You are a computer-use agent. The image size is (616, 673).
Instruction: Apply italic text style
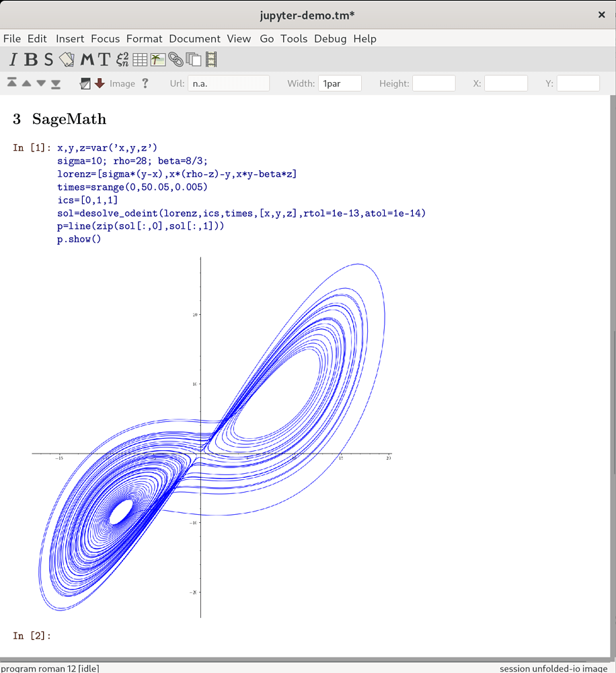[13, 60]
